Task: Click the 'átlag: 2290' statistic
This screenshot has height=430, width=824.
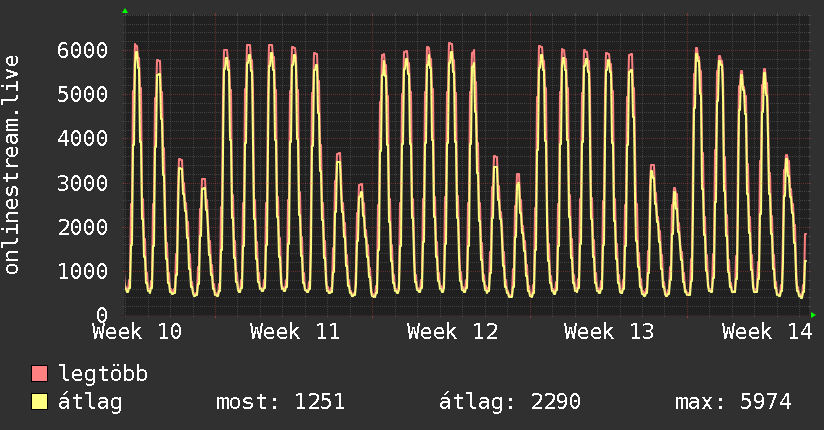Action: (x=510, y=402)
